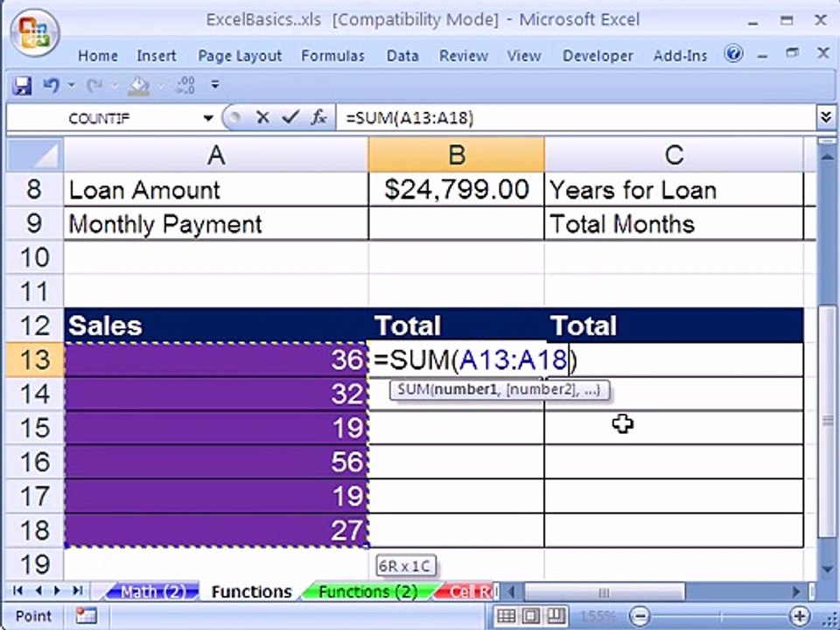
Task: Select row 13 header
Action: (35, 360)
